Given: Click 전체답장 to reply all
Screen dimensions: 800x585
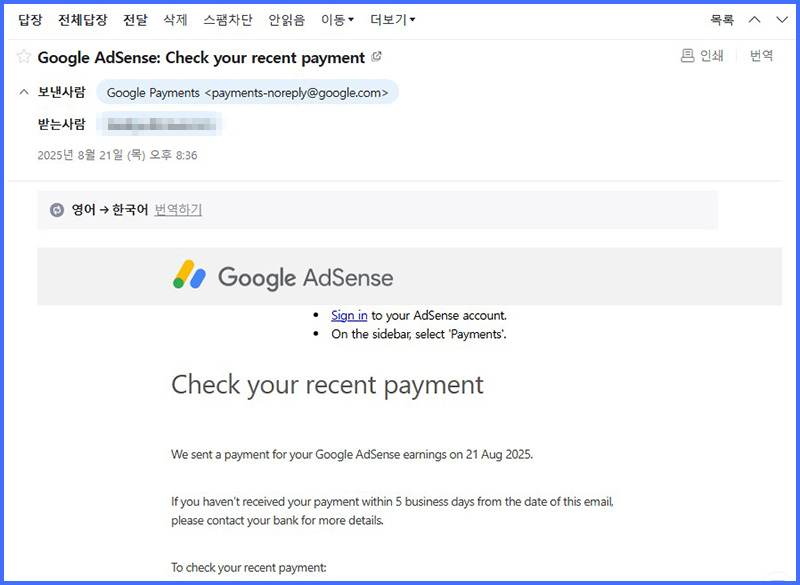Looking at the screenshot, I should coord(83,20).
